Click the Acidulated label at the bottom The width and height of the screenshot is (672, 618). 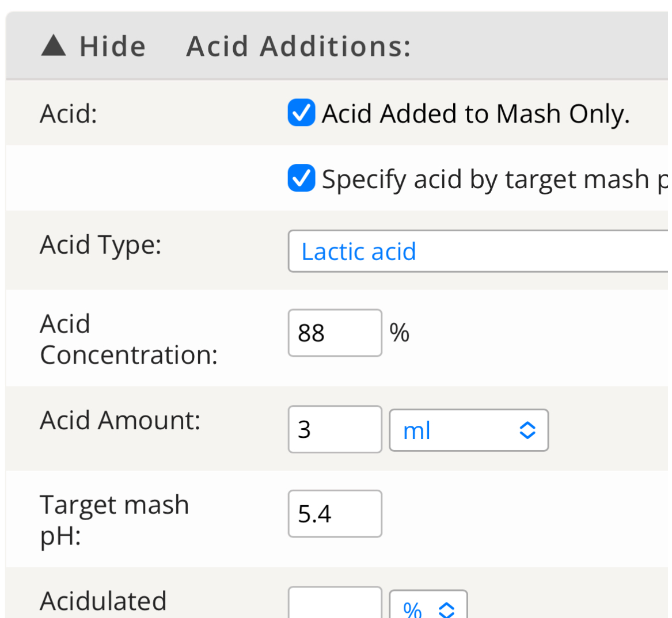point(103,601)
